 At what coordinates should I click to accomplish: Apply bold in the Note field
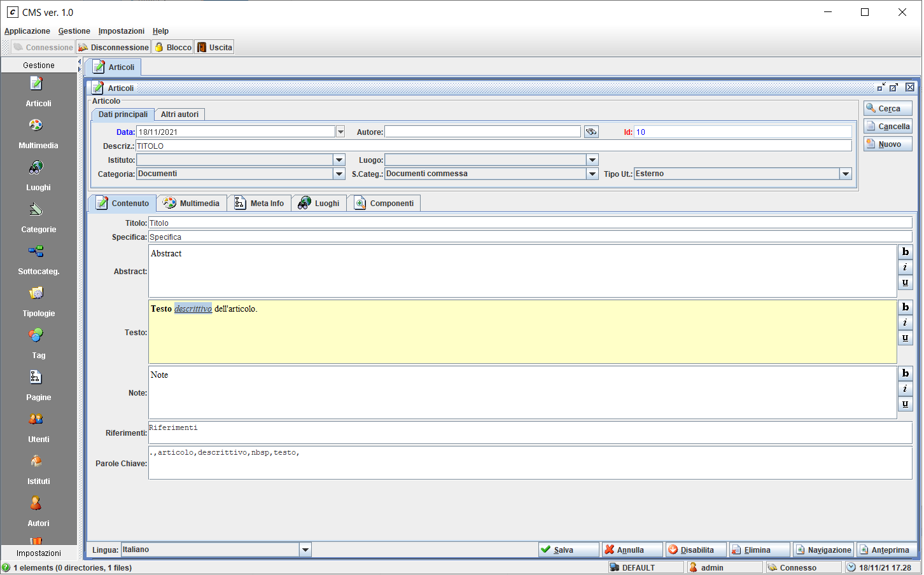tap(905, 373)
